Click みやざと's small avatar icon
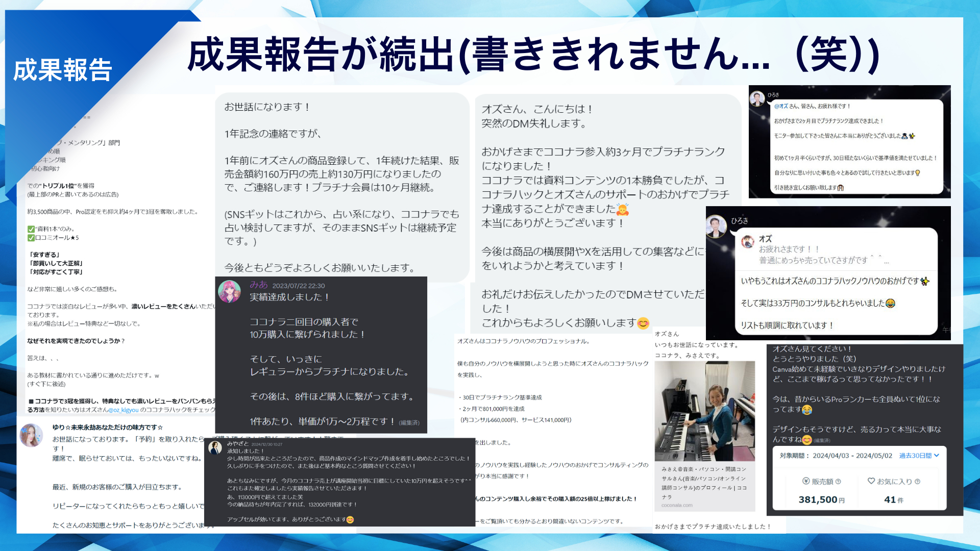980x551 pixels. pyautogui.click(x=215, y=448)
